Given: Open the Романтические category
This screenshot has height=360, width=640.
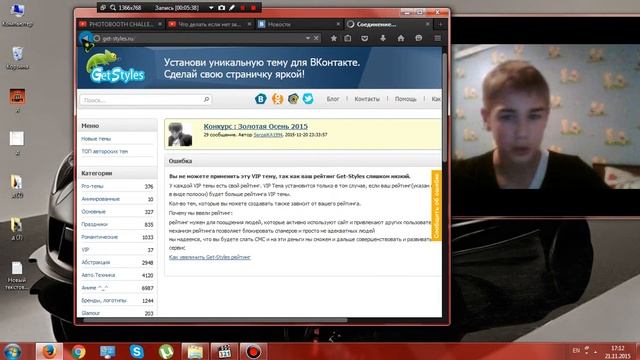Looking at the screenshot, I should point(100,237).
